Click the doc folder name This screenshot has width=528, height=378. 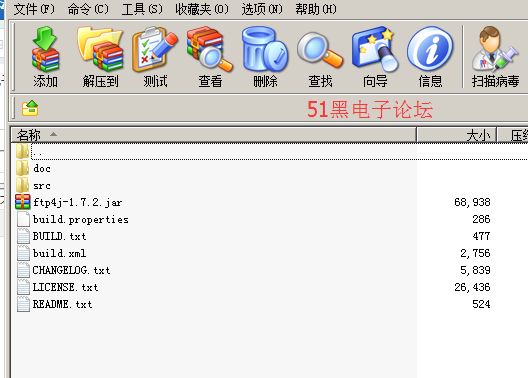[x=42, y=168]
